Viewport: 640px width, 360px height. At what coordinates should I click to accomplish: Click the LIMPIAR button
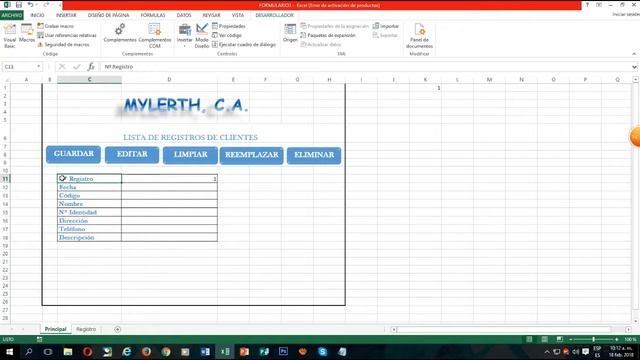pyautogui.click(x=190, y=155)
